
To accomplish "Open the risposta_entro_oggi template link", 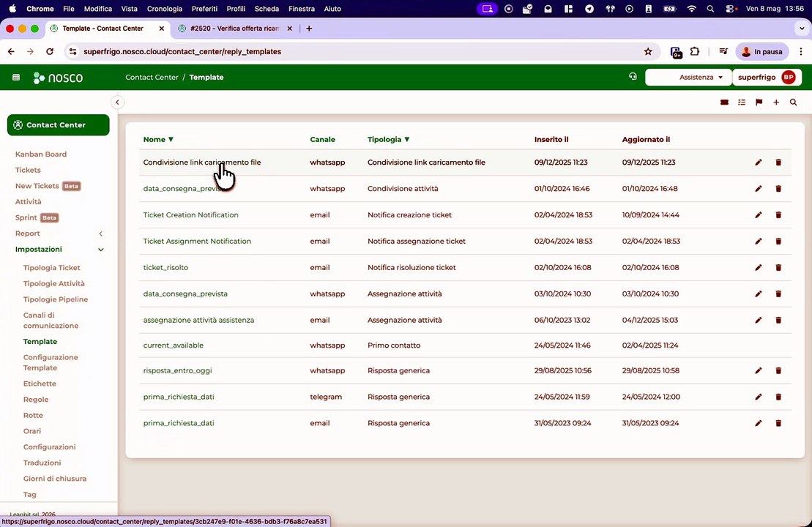I will click(x=178, y=370).
